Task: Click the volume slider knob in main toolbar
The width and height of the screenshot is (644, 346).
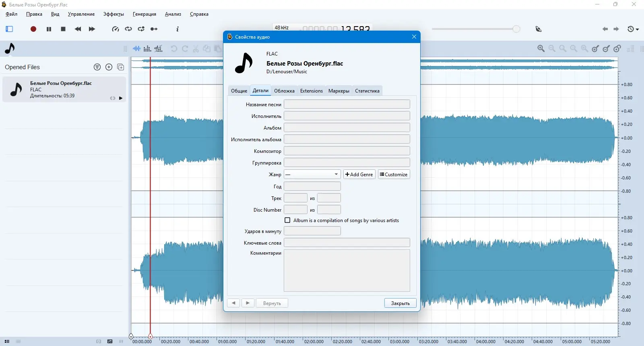Action: click(516, 29)
